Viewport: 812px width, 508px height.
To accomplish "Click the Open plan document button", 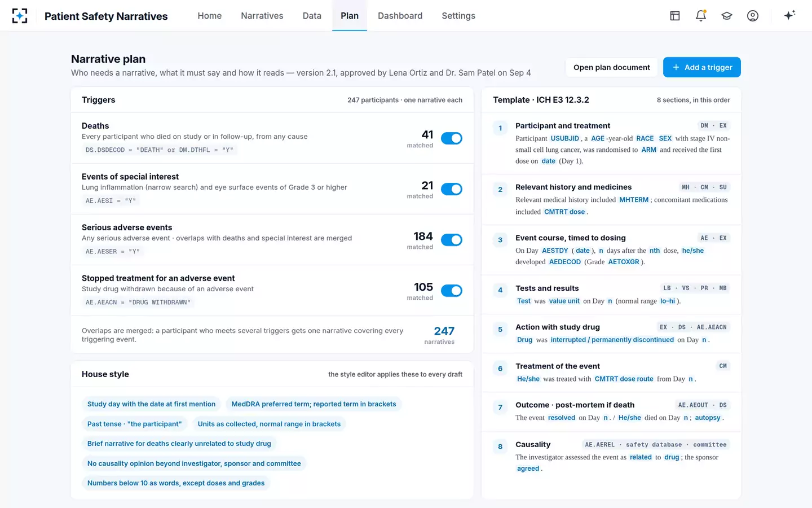I will pos(612,67).
